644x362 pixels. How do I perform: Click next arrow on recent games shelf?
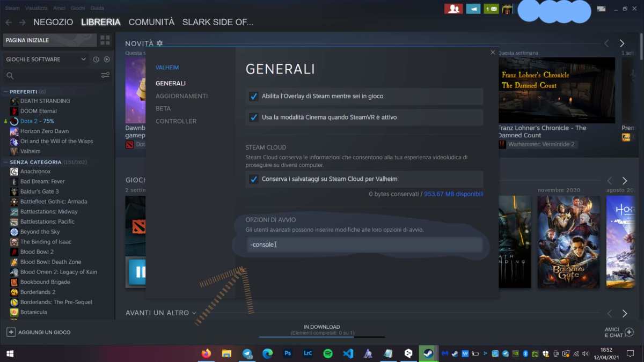pyautogui.click(x=624, y=181)
